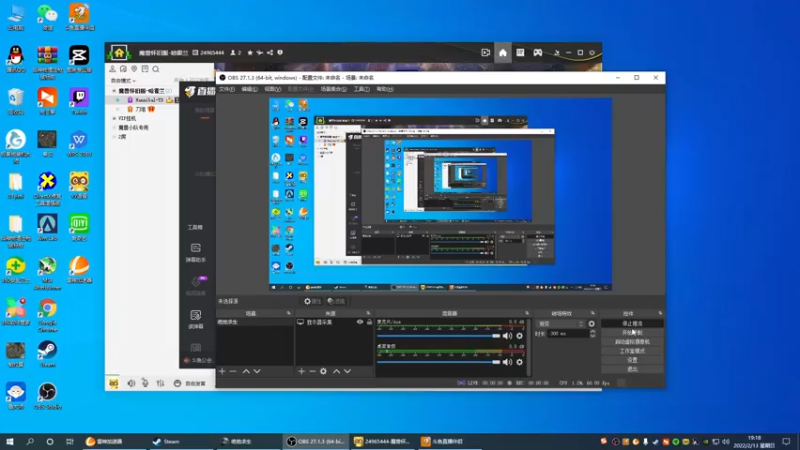
Task: Select the scene entry in scenes list
Action: [x=255, y=322]
